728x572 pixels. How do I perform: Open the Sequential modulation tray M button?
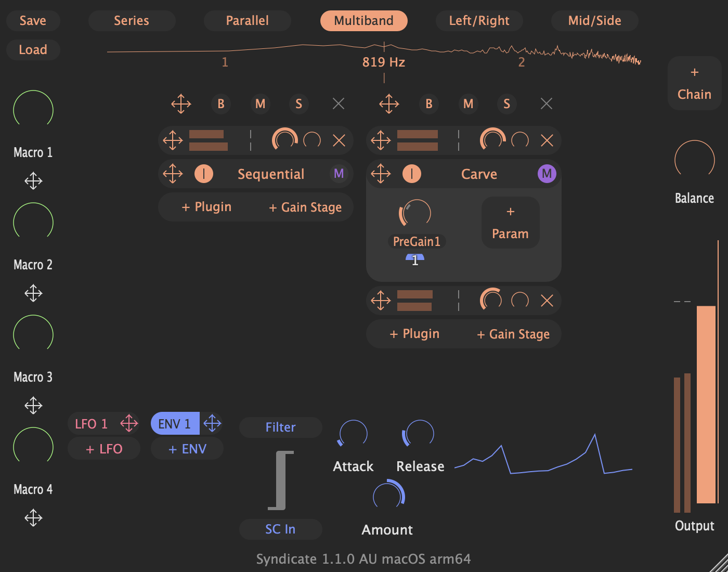click(339, 174)
